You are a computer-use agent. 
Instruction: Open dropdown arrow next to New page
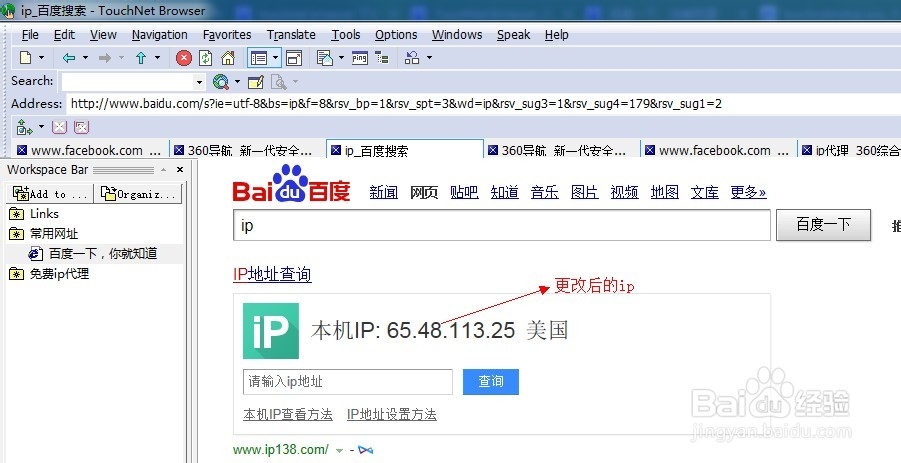[x=41, y=57]
